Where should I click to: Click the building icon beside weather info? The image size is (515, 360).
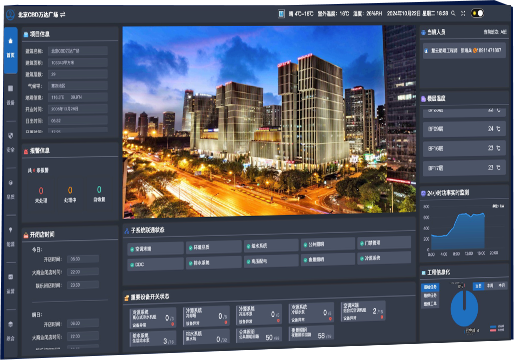[282, 14]
